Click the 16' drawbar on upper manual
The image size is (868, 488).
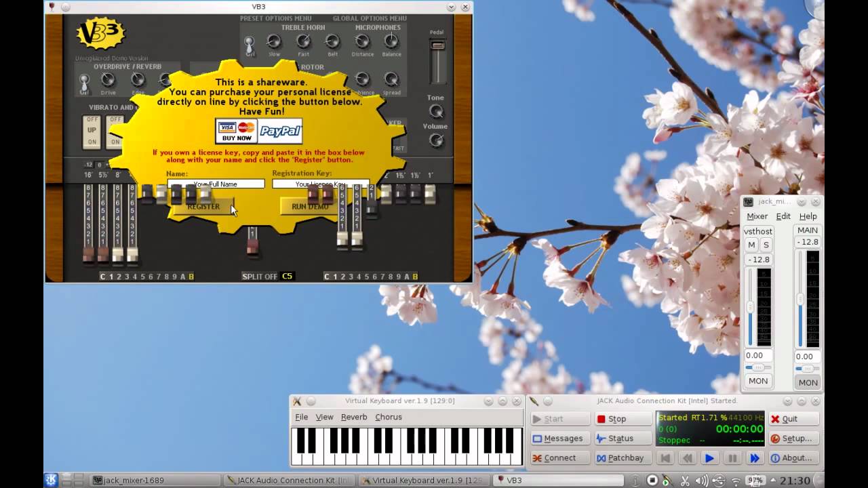coord(88,224)
